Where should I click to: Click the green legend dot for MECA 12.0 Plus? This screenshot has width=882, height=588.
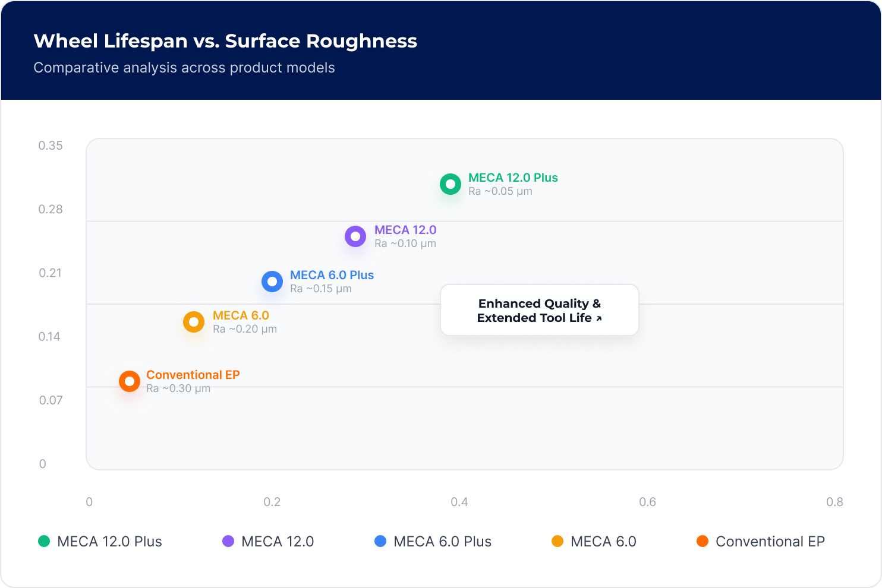tap(44, 541)
